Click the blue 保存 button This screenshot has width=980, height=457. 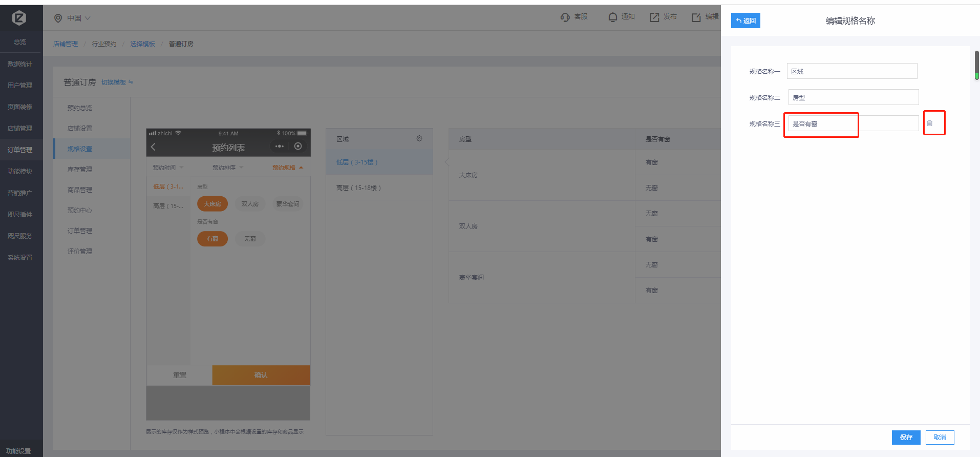click(906, 438)
